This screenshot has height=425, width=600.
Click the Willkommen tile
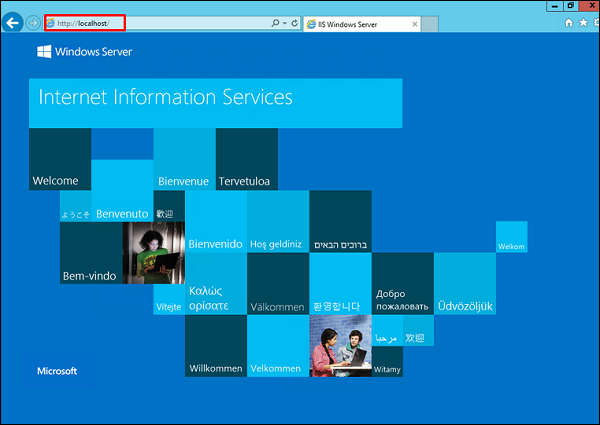(215, 346)
